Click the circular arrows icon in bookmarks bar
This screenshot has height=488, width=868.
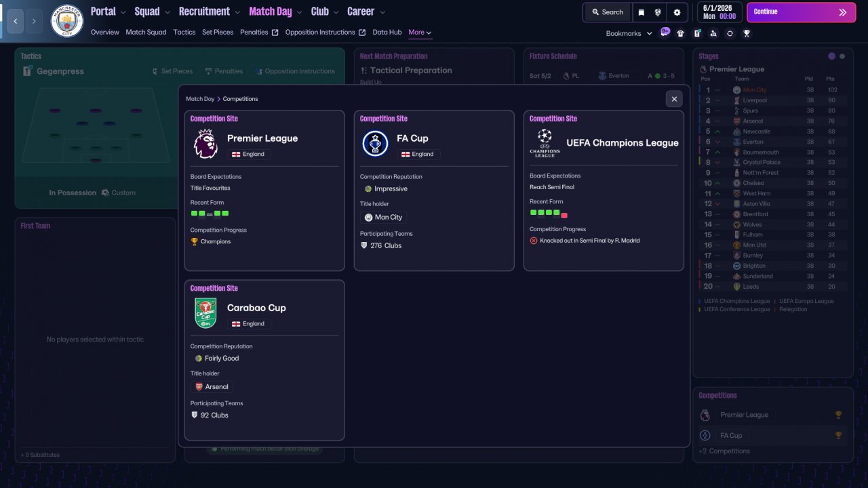point(730,33)
